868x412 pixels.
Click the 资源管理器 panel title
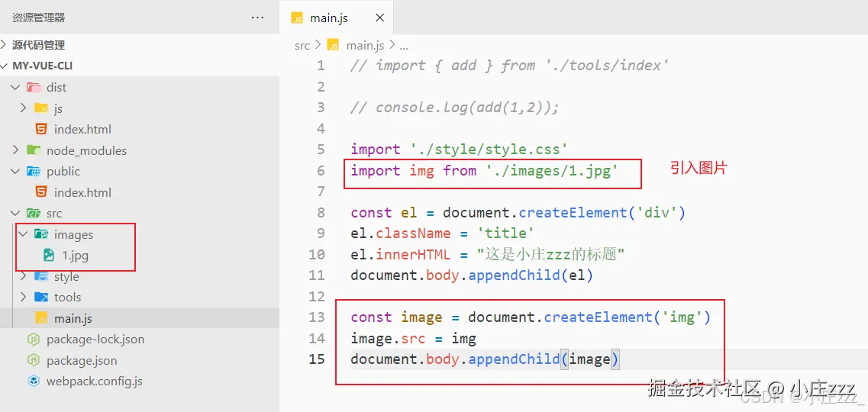point(39,18)
